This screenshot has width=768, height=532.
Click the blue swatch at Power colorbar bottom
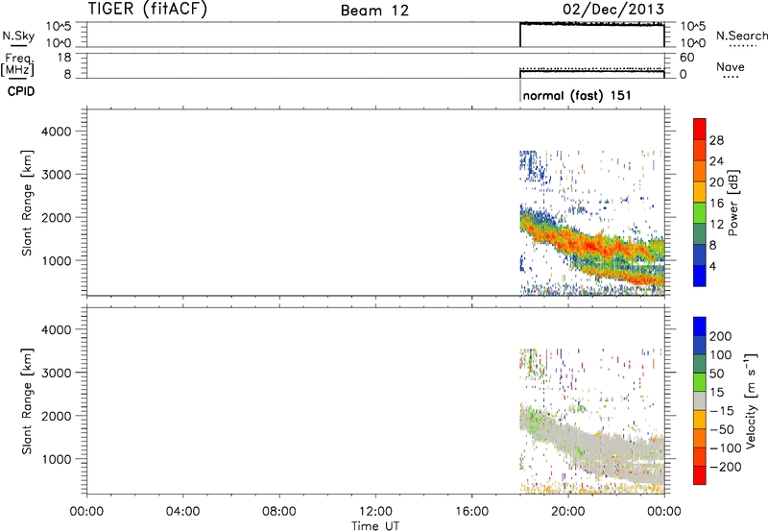point(700,276)
